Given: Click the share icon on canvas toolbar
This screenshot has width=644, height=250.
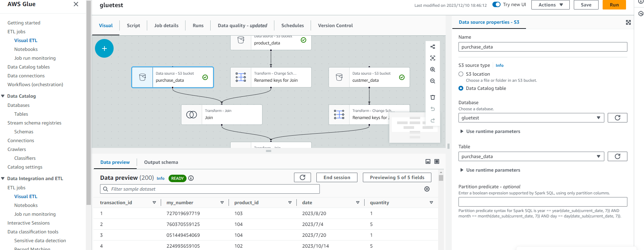Looking at the screenshot, I should click(433, 46).
